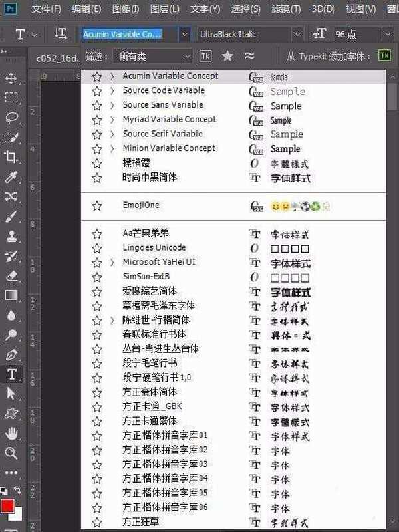The image size is (399, 532).
Task: Select the Hand tool
Action: (x=11, y=434)
